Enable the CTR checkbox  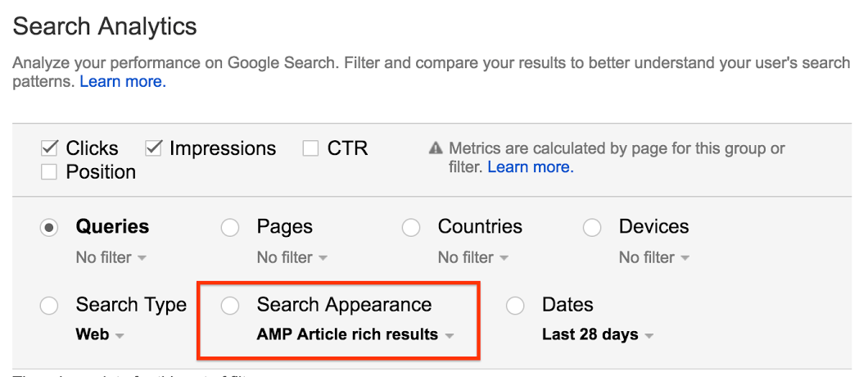pyautogui.click(x=310, y=148)
